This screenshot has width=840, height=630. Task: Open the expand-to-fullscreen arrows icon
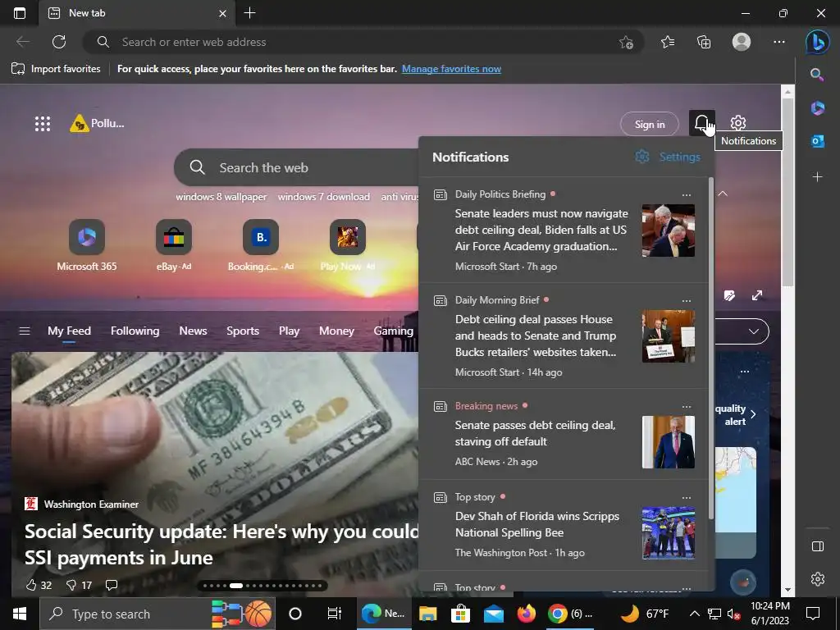(x=757, y=295)
